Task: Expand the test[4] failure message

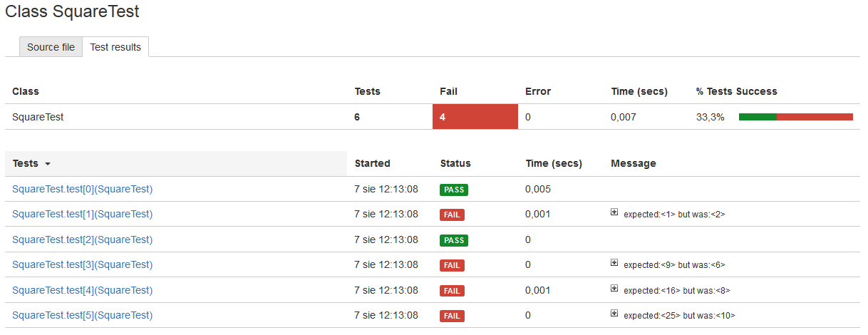Action: pyautogui.click(x=614, y=289)
